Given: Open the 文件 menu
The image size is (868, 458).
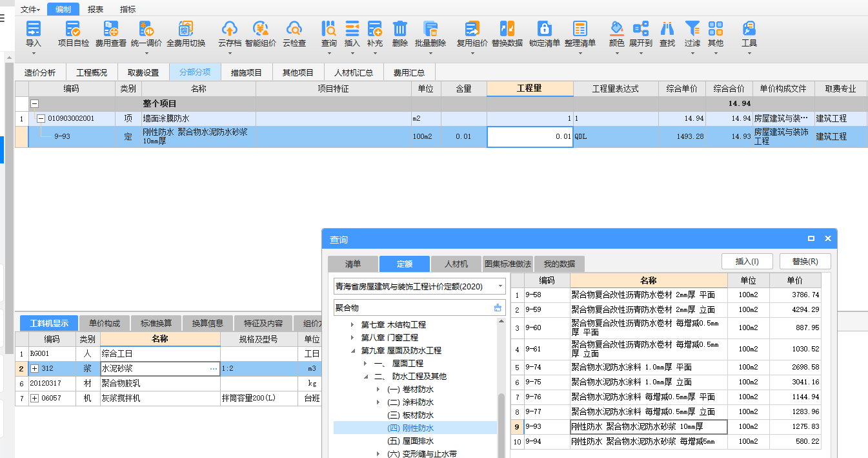Looking at the screenshot, I should coord(30,9).
